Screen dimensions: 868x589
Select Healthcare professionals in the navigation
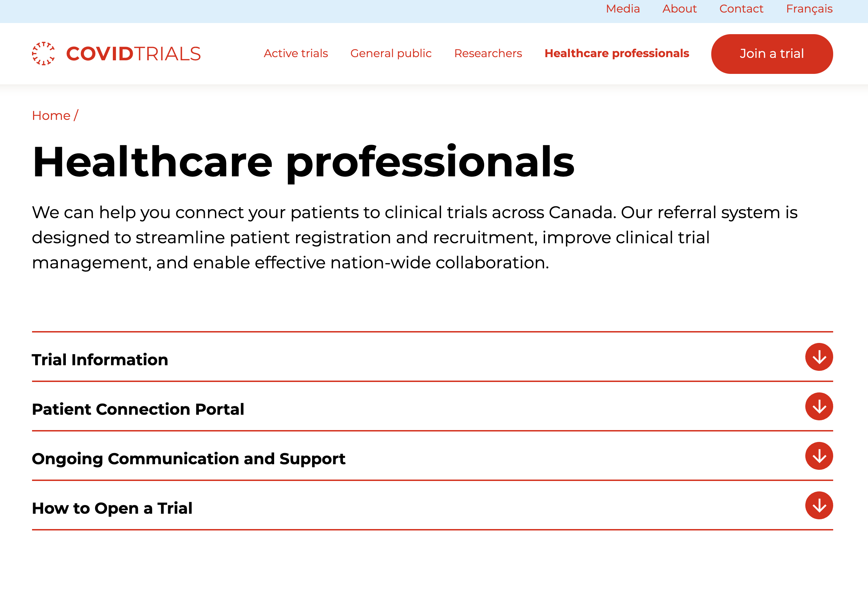pyautogui.click(x=617, y=53)
